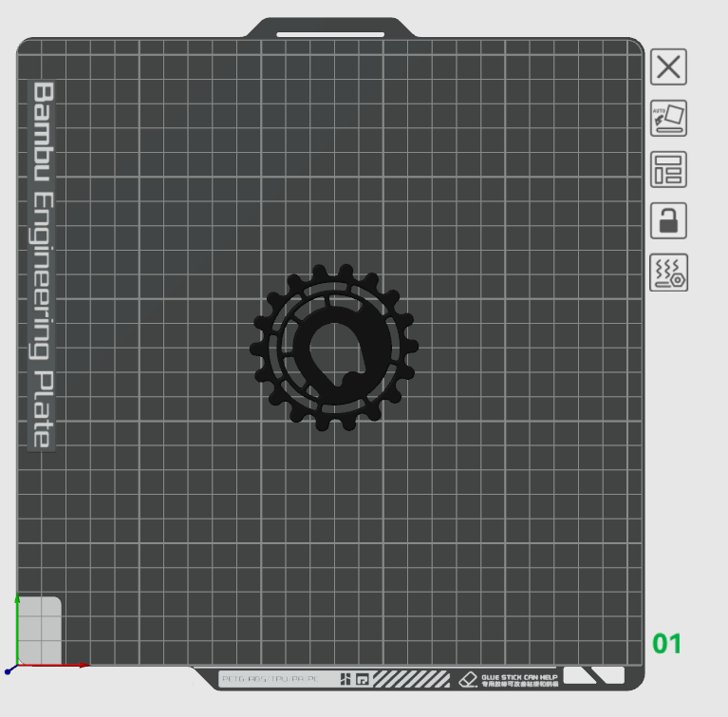Click the light gray exclusion zone corner

click(x=40, y=631)
